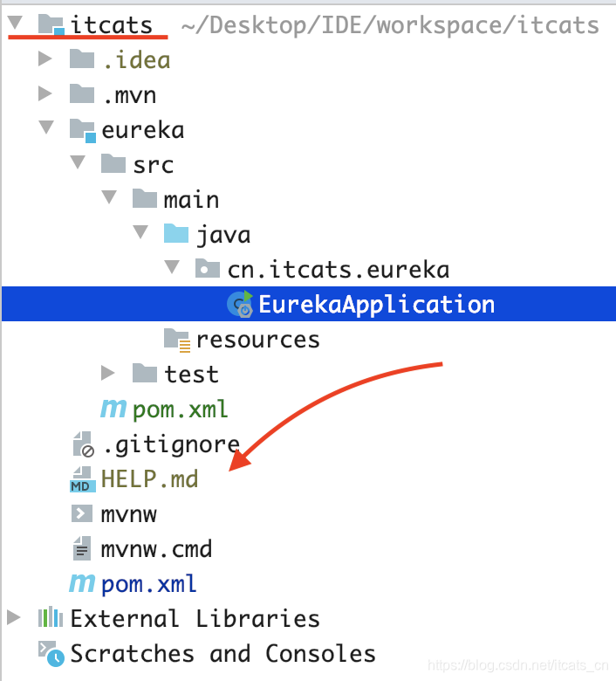Select the HELP.md file name
This screenshot has width=616, height=681.
tap(149, 479)
